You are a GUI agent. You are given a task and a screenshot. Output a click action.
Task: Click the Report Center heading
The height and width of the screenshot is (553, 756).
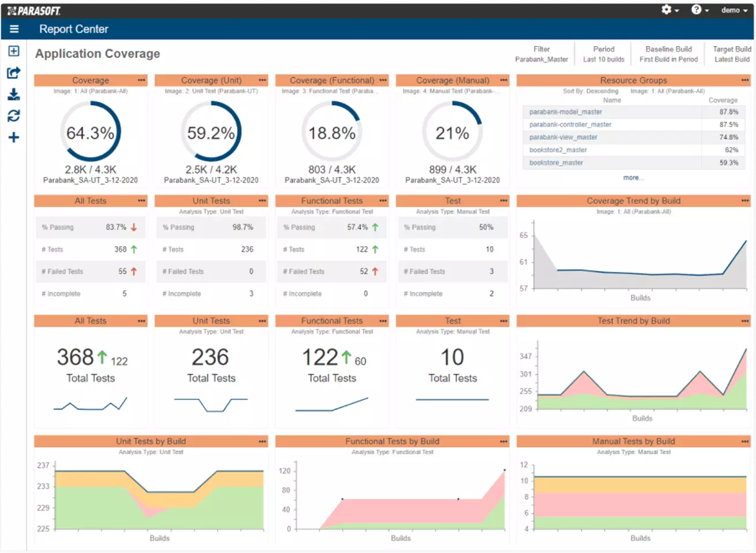(74, 29)
